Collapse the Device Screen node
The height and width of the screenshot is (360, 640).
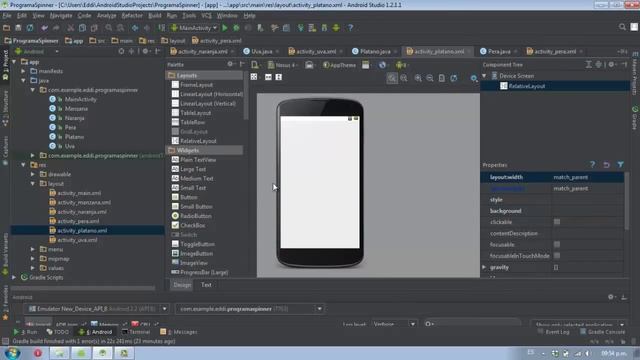pyautogui.click(x=484, y=76)
